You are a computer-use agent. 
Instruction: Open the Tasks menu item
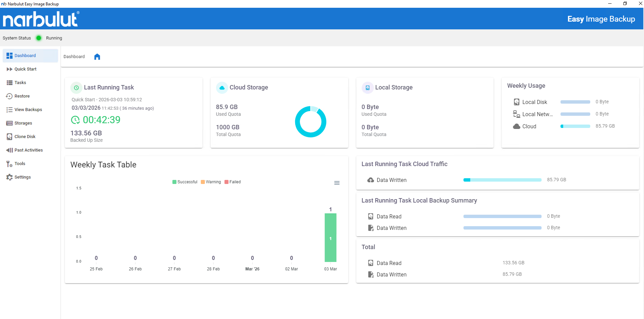click(x=20, y=83)
